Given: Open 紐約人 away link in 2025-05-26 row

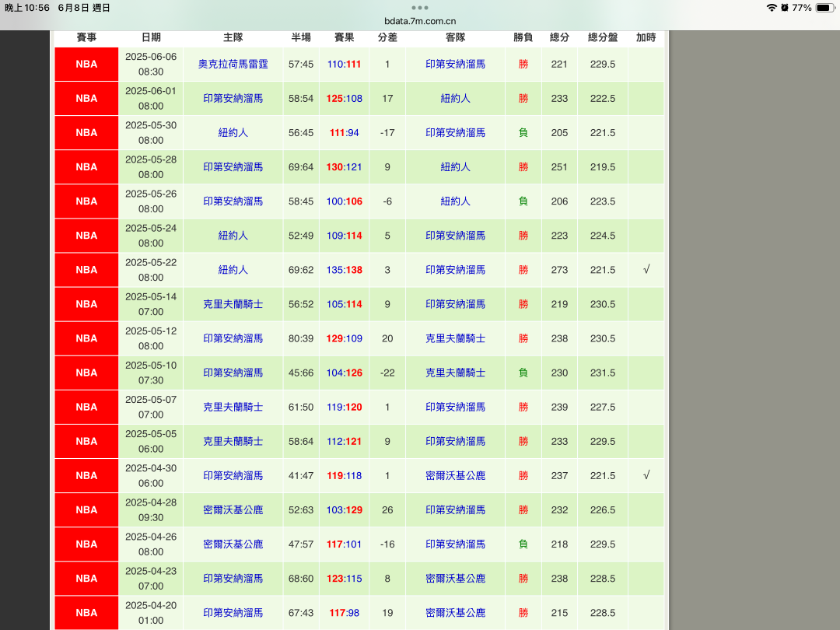Looking at the screenshot, I should pos(455,201).
